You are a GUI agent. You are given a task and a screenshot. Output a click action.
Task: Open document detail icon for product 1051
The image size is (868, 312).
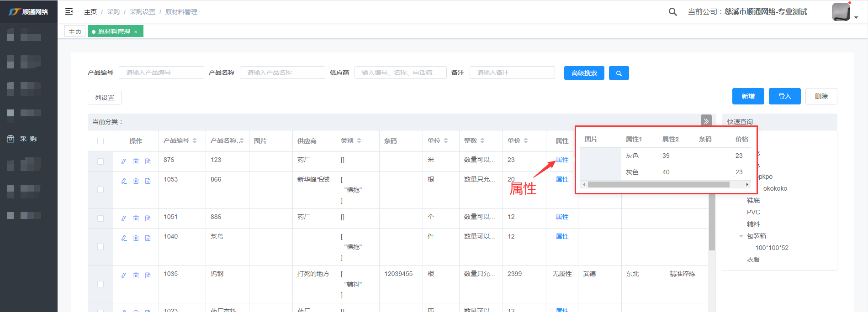click(148, 218)
